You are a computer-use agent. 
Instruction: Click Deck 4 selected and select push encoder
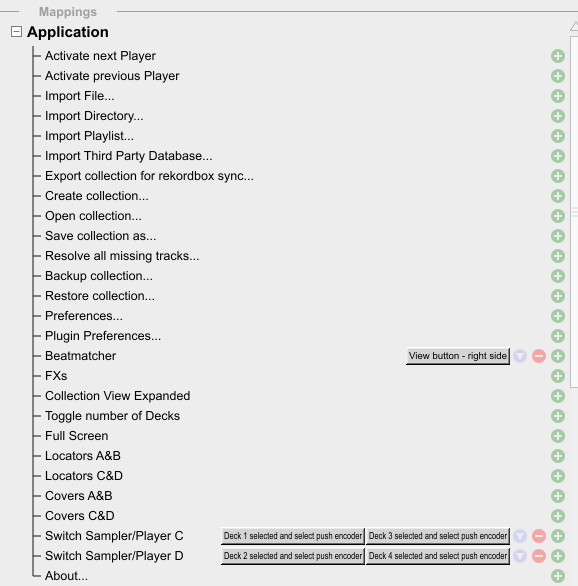(x=438, y=556)
